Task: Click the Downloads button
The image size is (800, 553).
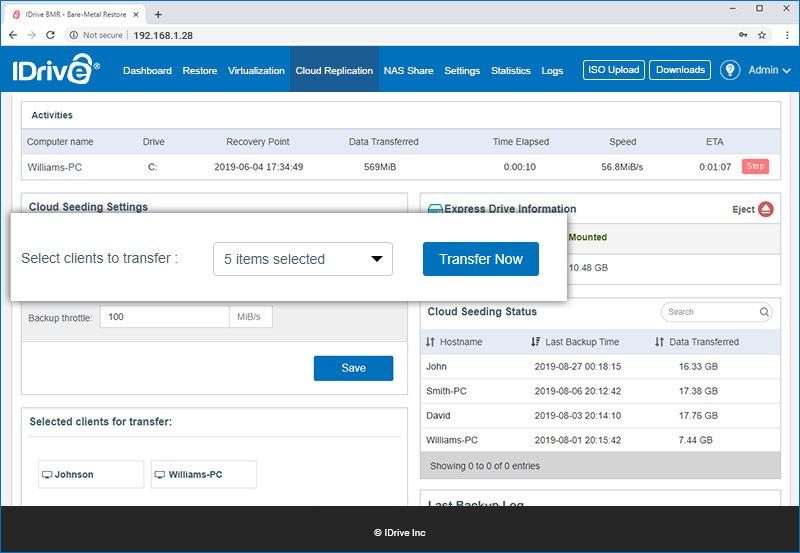Action: click(680, 70)
